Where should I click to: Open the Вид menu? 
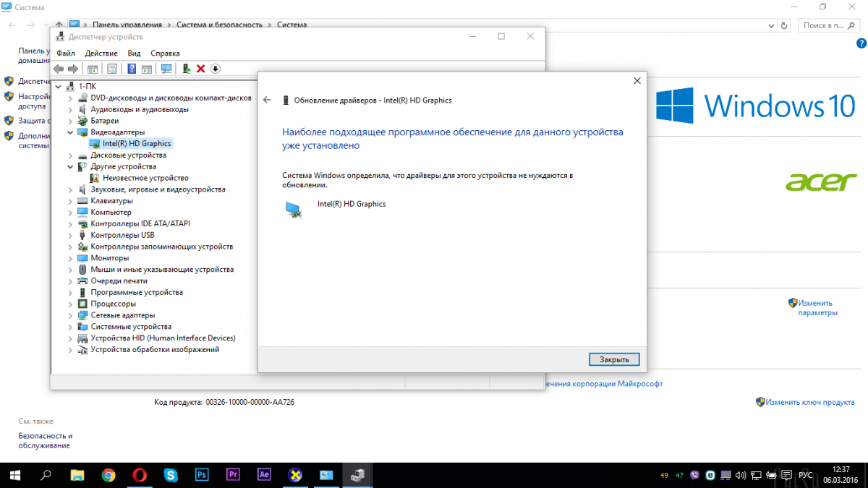[134, 53]
